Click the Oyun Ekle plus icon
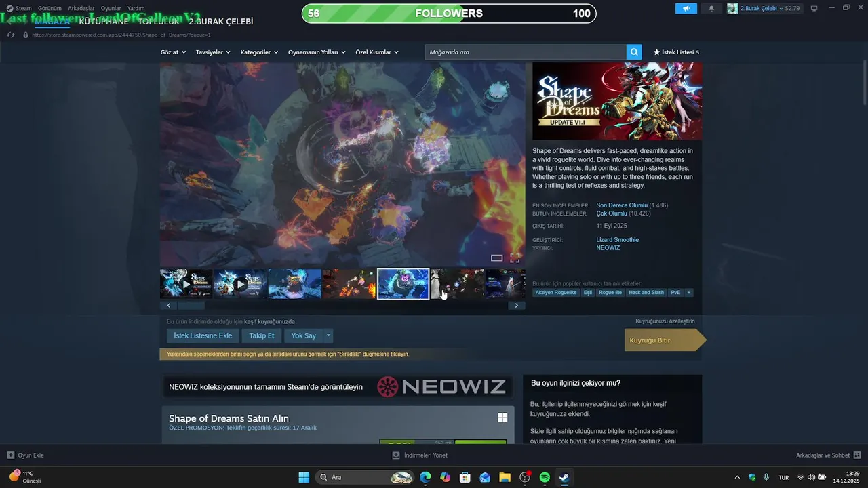The height and width of the screenshot is (488, 868). pos(10,455)
